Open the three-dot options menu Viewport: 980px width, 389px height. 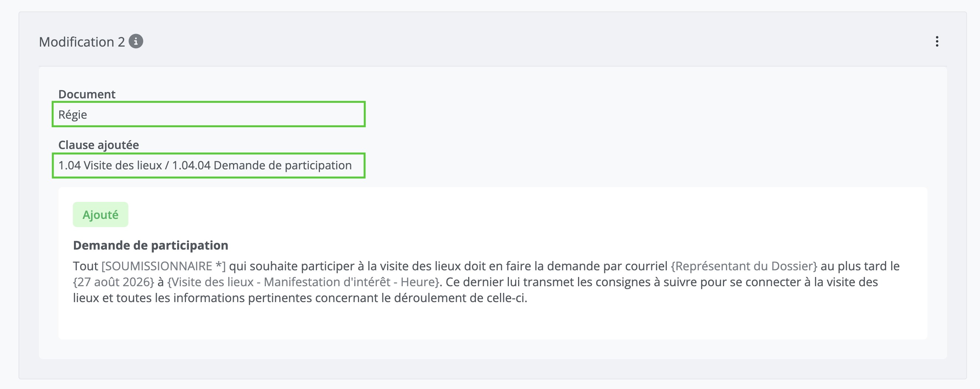(937, 41)
